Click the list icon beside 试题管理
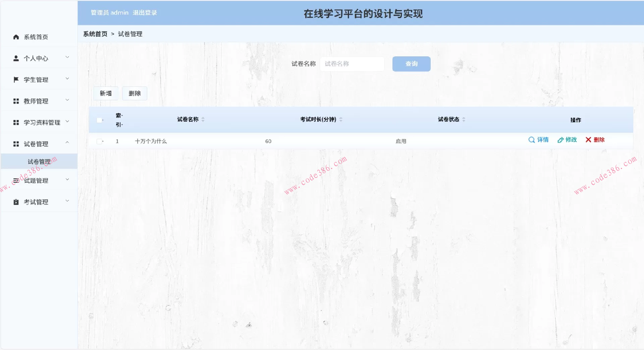This screenshot has height=350, width=644. click(x=15, y=180)
